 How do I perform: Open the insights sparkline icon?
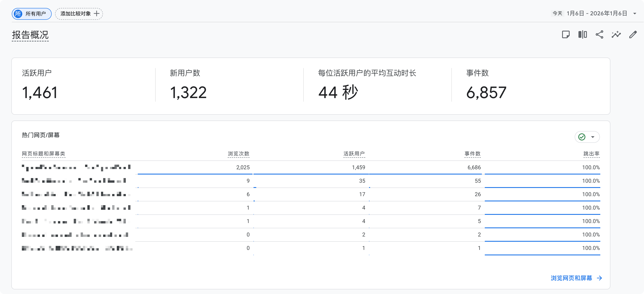pos(616,34)
